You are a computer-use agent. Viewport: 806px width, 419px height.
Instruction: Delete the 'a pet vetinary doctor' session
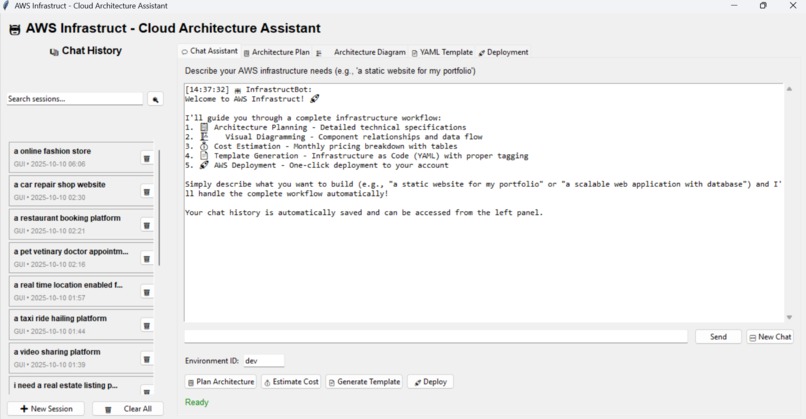pos(146,259)
